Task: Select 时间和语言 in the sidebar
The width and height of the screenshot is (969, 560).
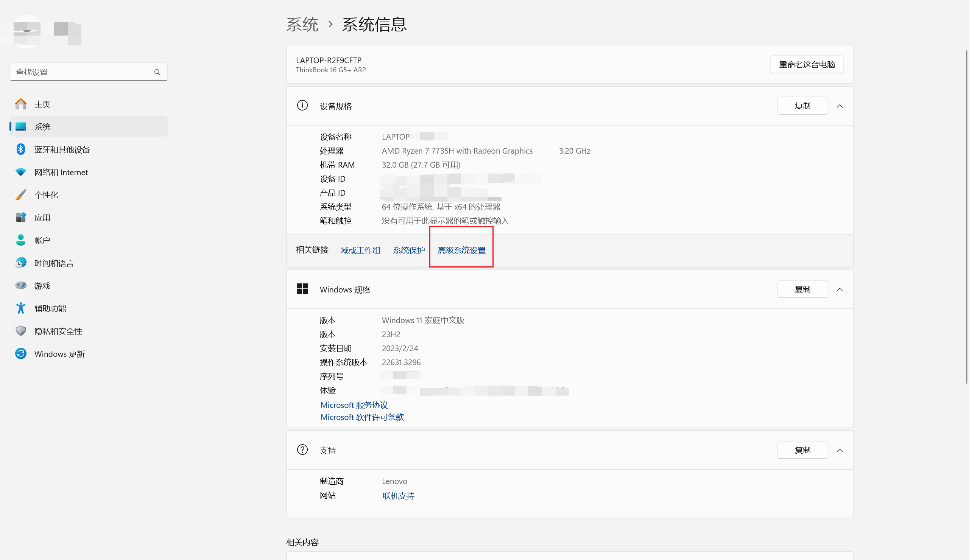Action: click(x=54, y=263)
